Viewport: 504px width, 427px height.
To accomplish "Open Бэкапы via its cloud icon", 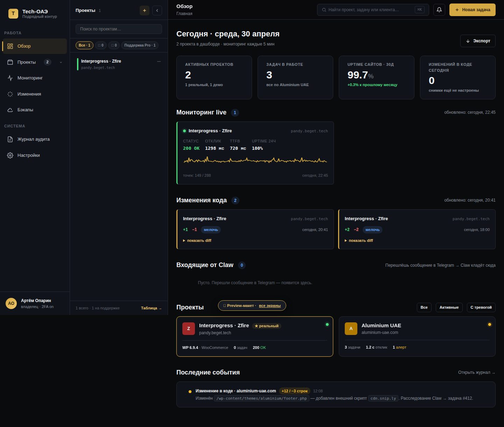I will point(10,110).
